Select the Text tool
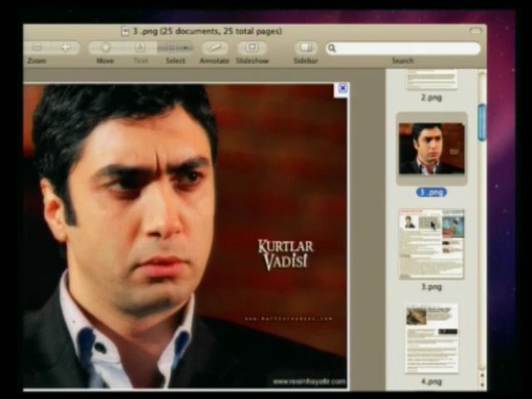The height and width of the screenshot is (399, 532). (x=140, y=47)
